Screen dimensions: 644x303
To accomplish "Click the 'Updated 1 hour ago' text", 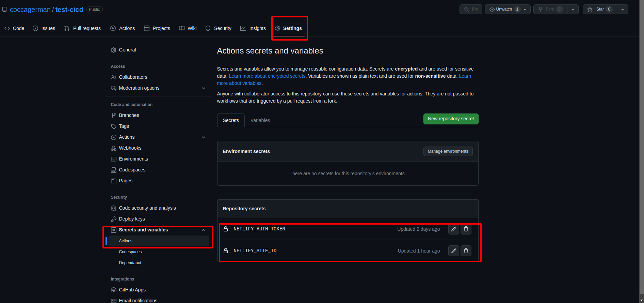I will pyautogui.click(x=419, y=251).
